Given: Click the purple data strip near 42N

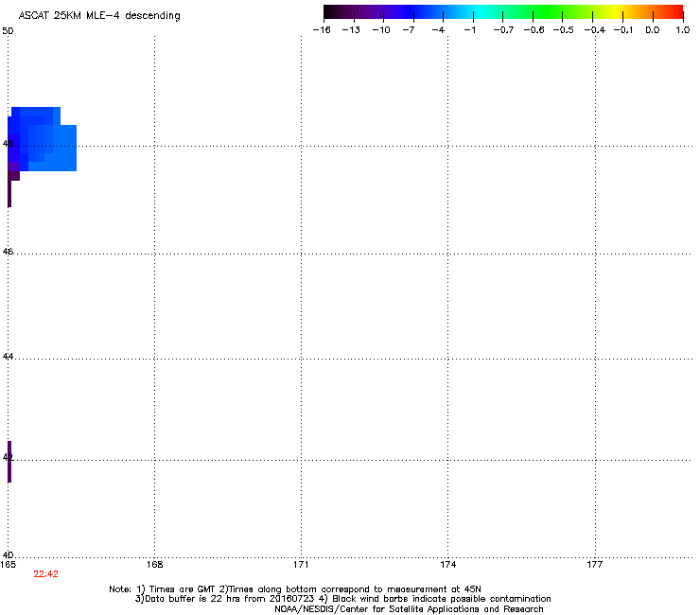Looking at the screenshot, I should coord(9,462).
